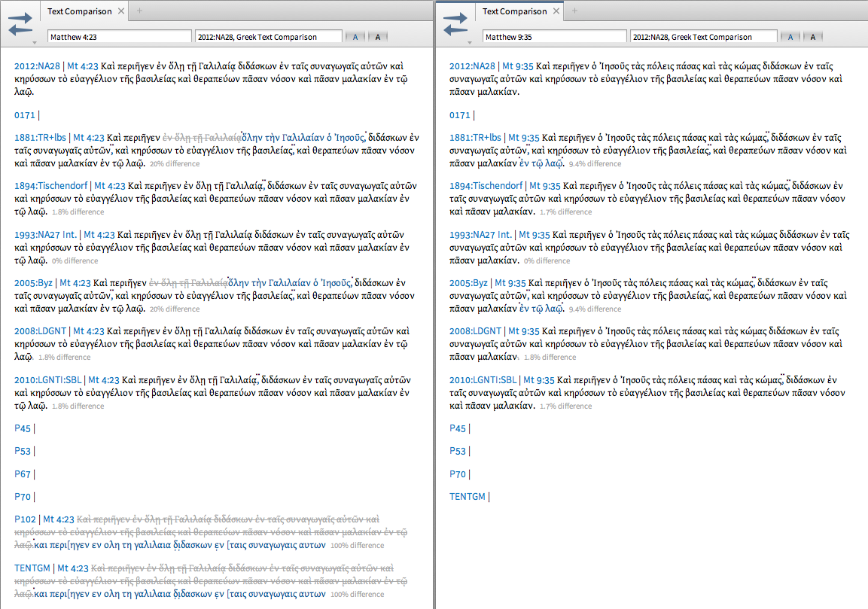This screenshot has width=868, height=609.
Task: Close the left Text Comparison tab
Action: (121, 11)
